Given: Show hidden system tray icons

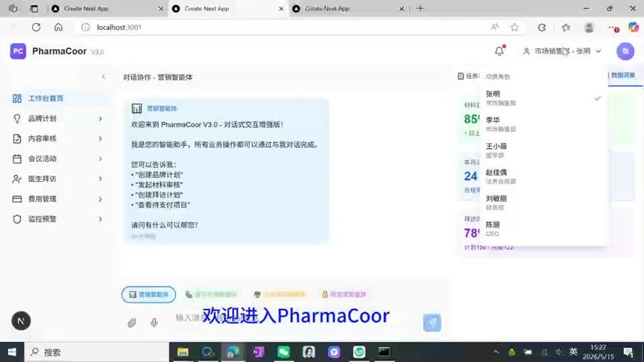Looking at the screenshot, I should coord(496,352).
